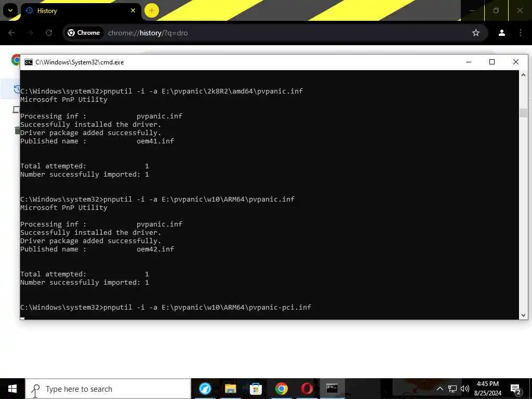Open the clock showing 4:45 PM
Image resolution: width=532 pixels, height=399 pixels.
click(487, 389)
